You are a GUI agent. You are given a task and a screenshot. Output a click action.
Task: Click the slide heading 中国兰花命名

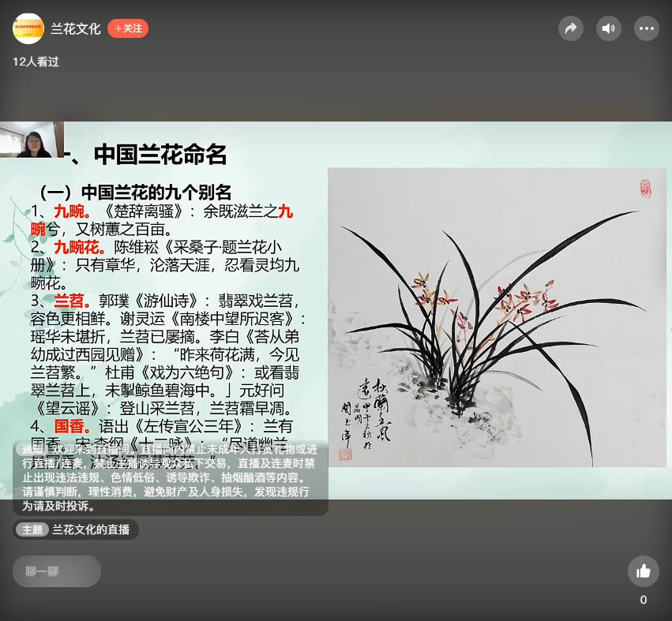(160, 155)
